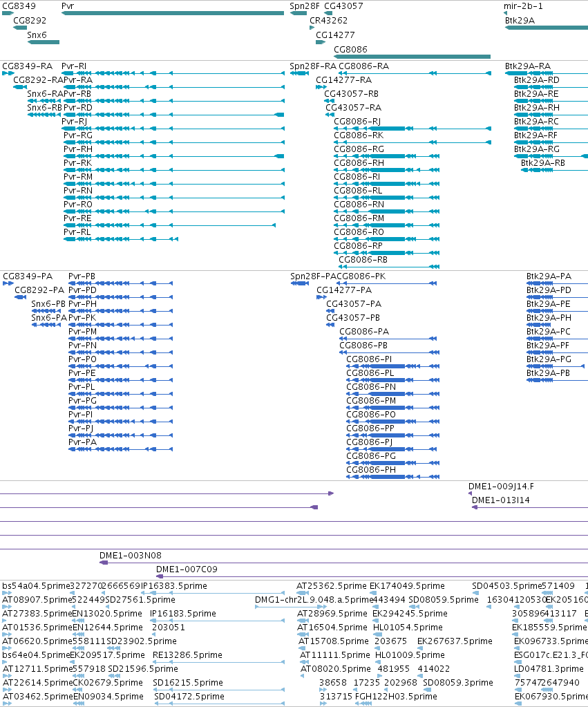This screenshot has width=588, height=707.
Task: Click BAC clone DME1-007C09
Action: tap(187, 569)
